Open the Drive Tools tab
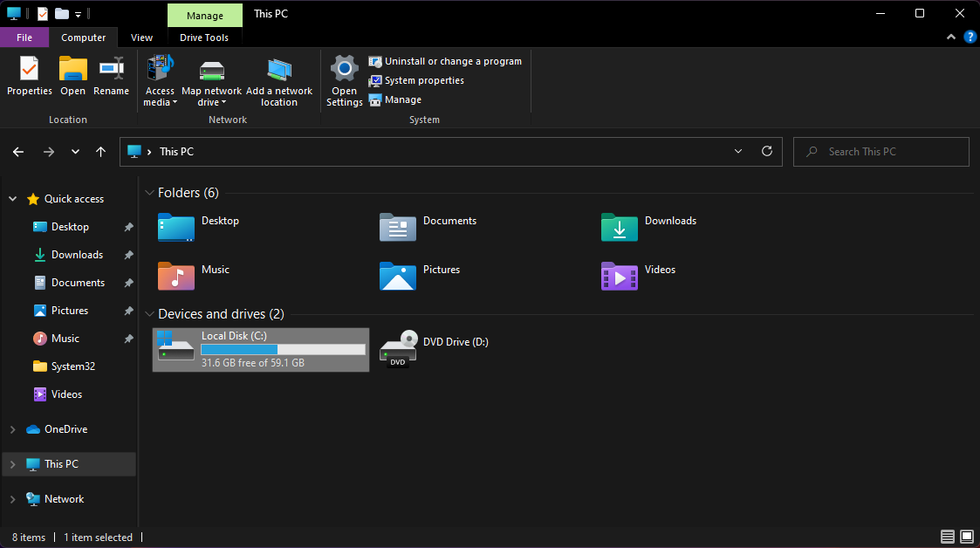The width and height of the screenshot is (980, 548). click(x=204, y=38)
